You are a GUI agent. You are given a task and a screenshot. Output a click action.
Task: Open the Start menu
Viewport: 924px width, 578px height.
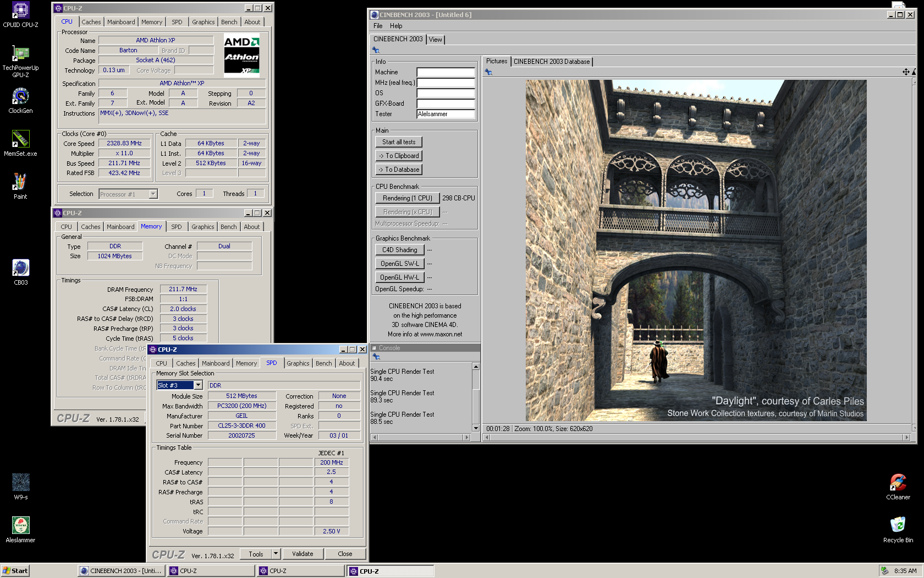tap(15, 571)
